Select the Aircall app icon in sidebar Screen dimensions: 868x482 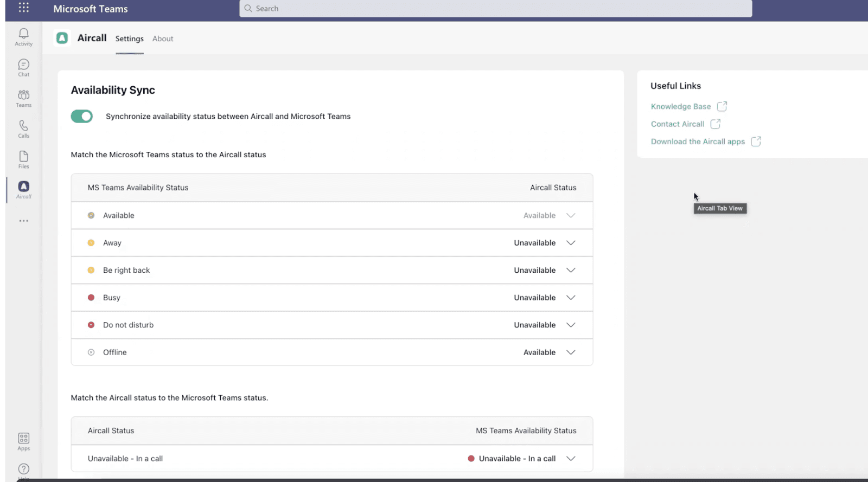[x=23, y=189]
